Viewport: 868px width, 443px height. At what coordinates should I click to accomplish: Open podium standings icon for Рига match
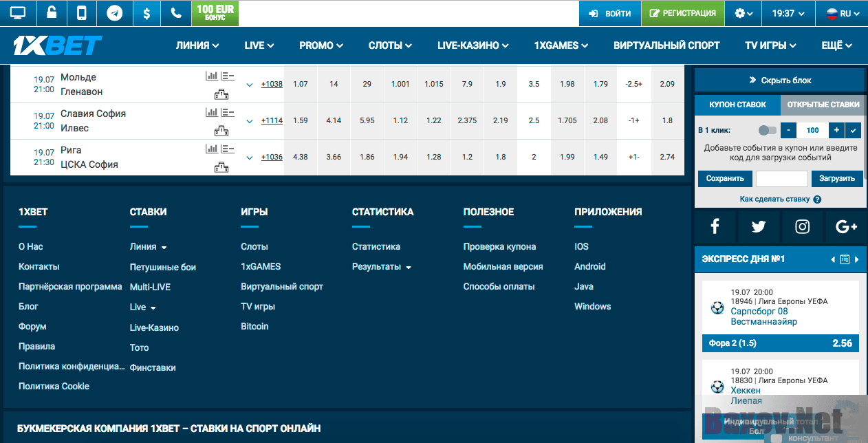coord(221,167)
